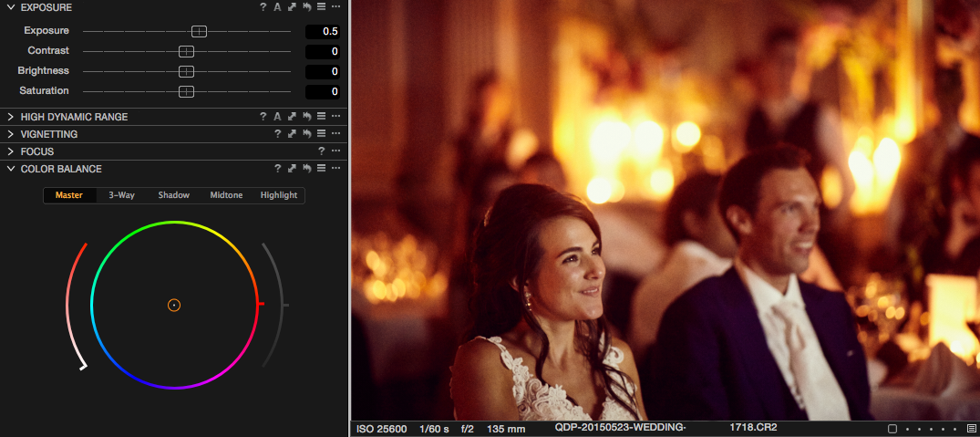Set a three-star rating with the third dot
980x437 pixels.
[932, 429]
